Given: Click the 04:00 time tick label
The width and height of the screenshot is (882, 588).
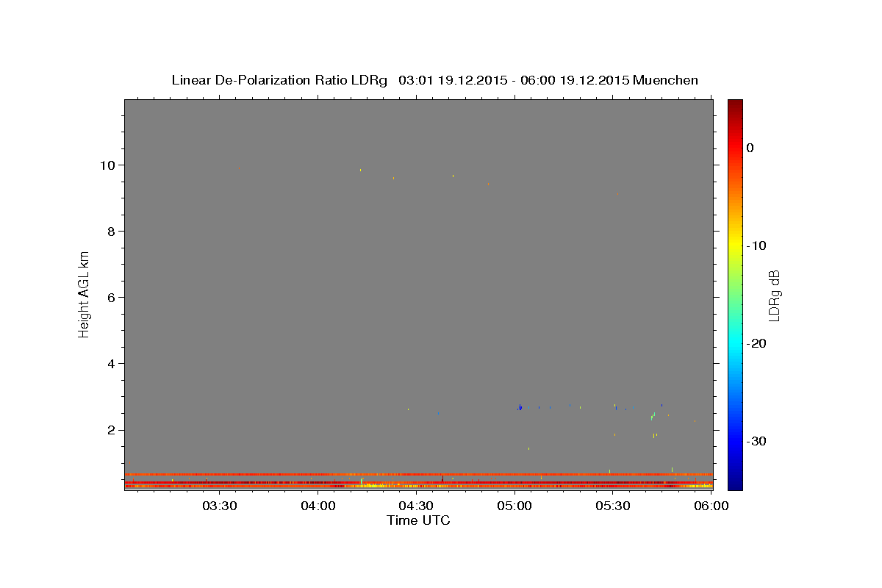Looking at the screenshot, I should pos(318,506).
